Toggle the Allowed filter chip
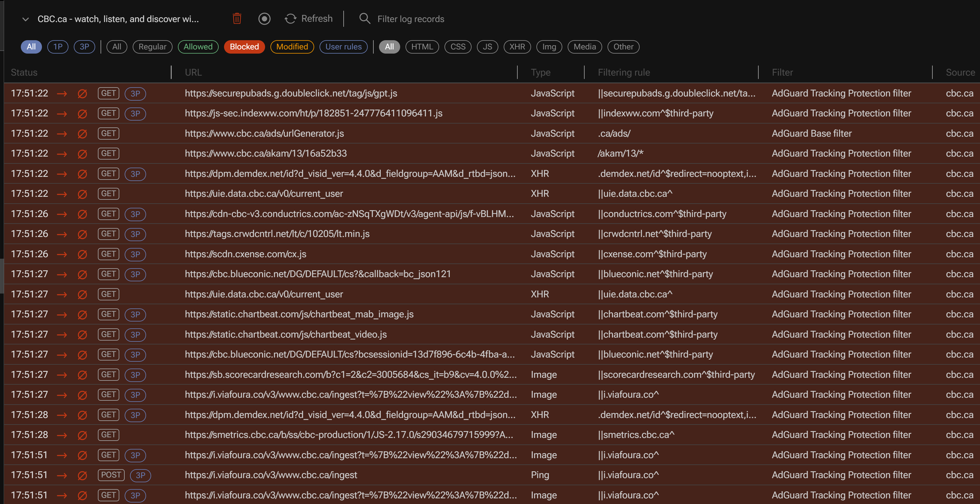 pos(198,47)
